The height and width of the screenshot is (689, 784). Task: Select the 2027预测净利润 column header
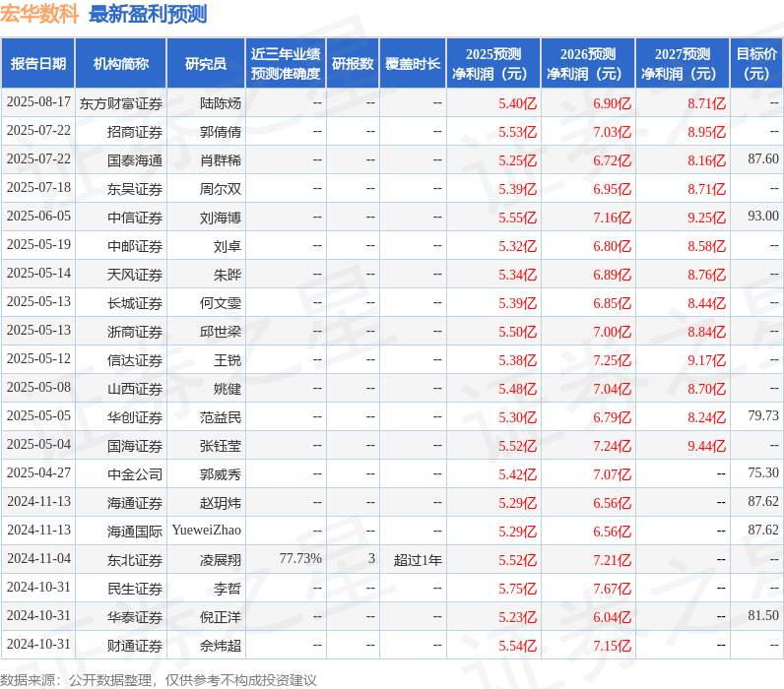pos(683,63)
